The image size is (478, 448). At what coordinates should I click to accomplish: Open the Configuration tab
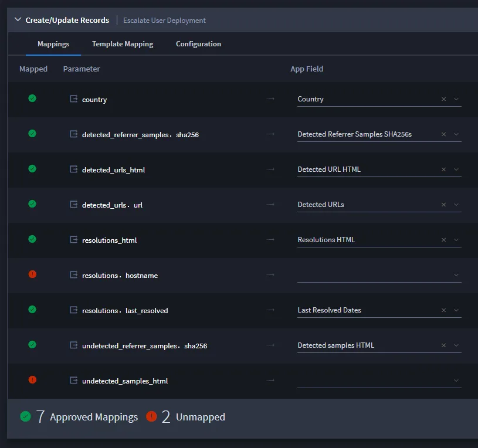[198, 44]
